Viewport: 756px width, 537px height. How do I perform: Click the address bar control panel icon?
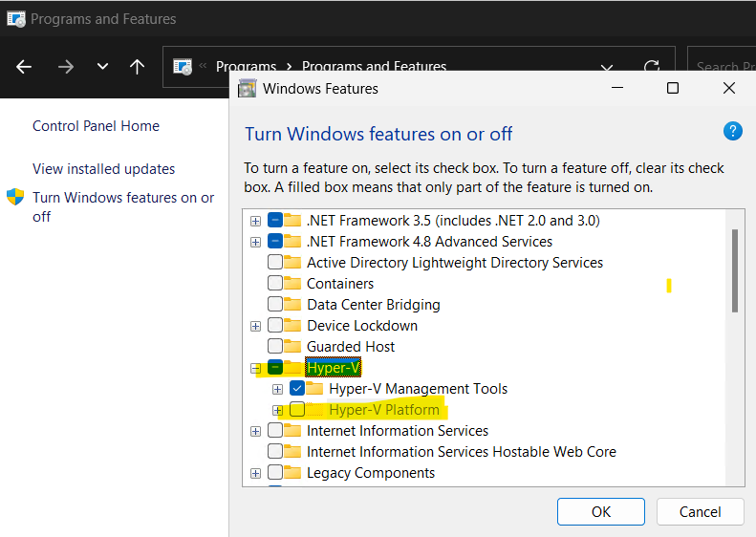click(x=183, y=67)
